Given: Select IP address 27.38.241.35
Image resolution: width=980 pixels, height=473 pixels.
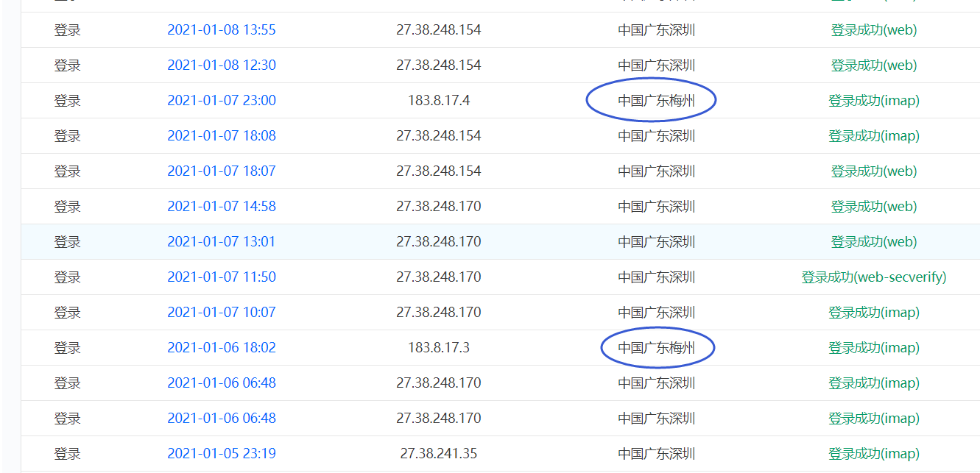Looking at the screenshot, I should pos(438,454).
